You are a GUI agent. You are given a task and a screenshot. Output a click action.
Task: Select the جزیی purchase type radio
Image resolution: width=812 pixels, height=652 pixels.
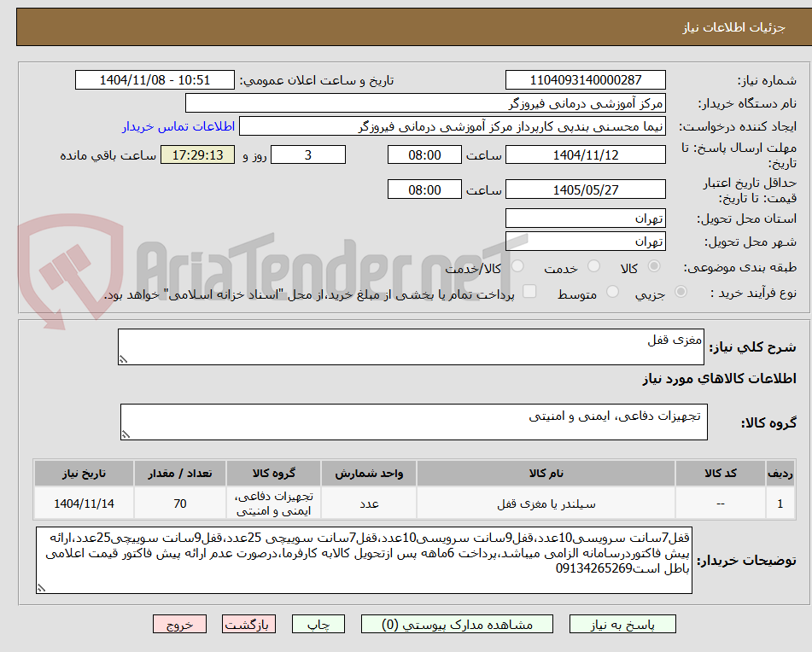(681, 292)
